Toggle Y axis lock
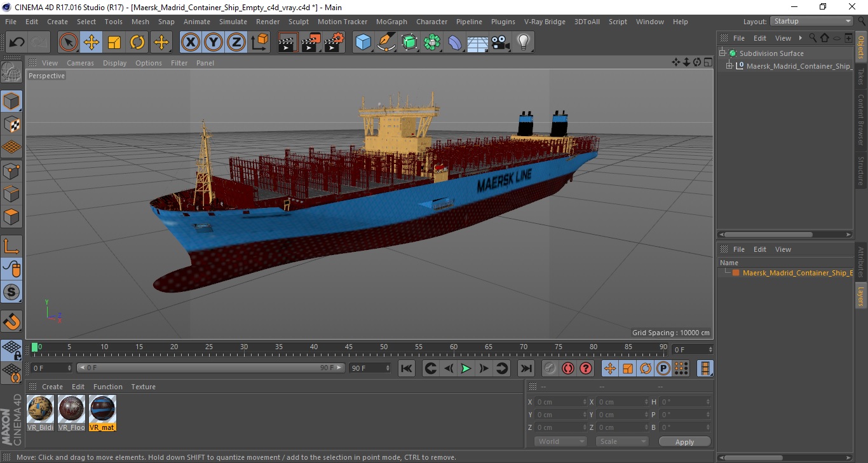The width and height of the screenshot is (868, 463). [x=214, y=43]
